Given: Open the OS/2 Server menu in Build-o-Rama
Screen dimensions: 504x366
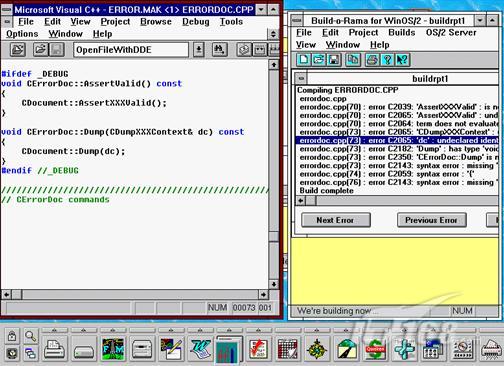Looking at the screenshot, I should pos(451,33).
